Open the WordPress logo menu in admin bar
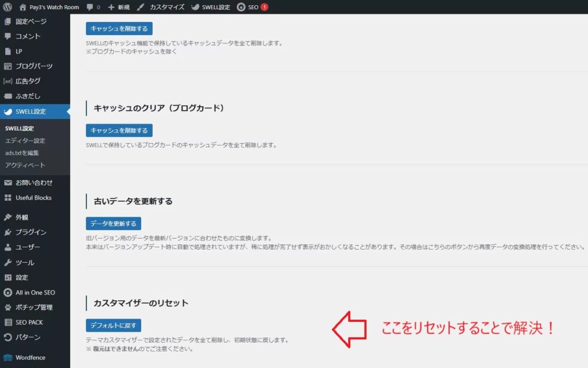 (x=7, y=7)
